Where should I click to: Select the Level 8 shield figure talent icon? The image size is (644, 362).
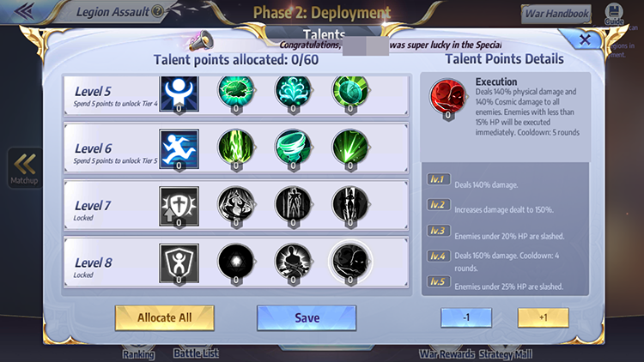pos(179,263)
